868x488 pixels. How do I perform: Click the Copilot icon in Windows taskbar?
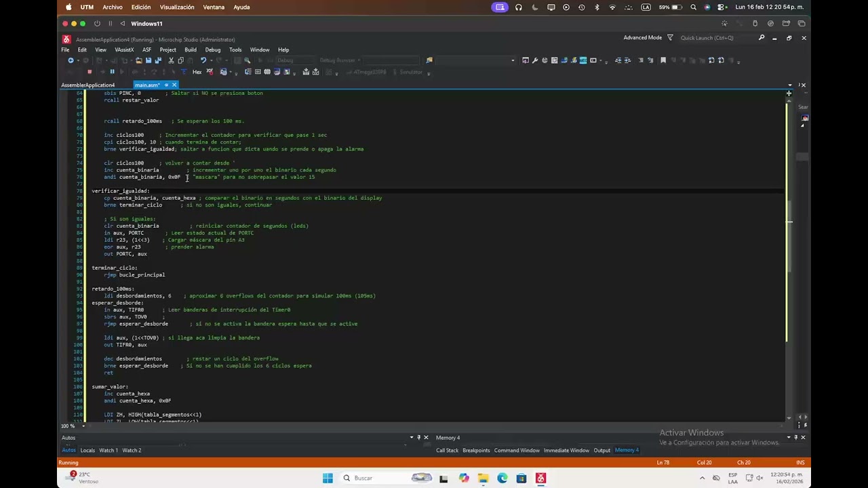pyautogui.click(x=464, y=478)
